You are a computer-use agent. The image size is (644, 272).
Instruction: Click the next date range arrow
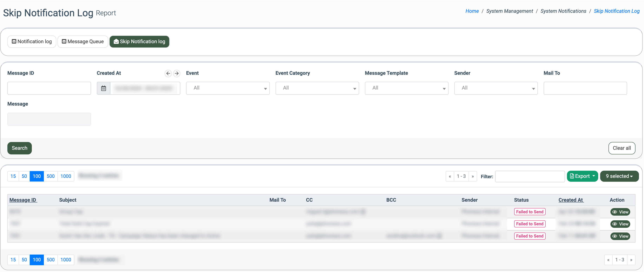click(x=177, y=73)
